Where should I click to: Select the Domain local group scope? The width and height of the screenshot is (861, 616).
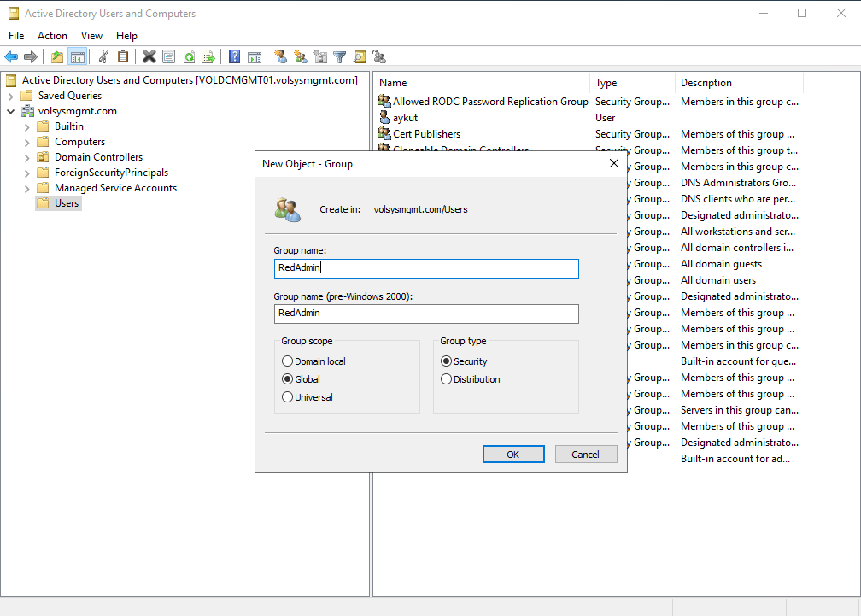(x=288, y=361)
